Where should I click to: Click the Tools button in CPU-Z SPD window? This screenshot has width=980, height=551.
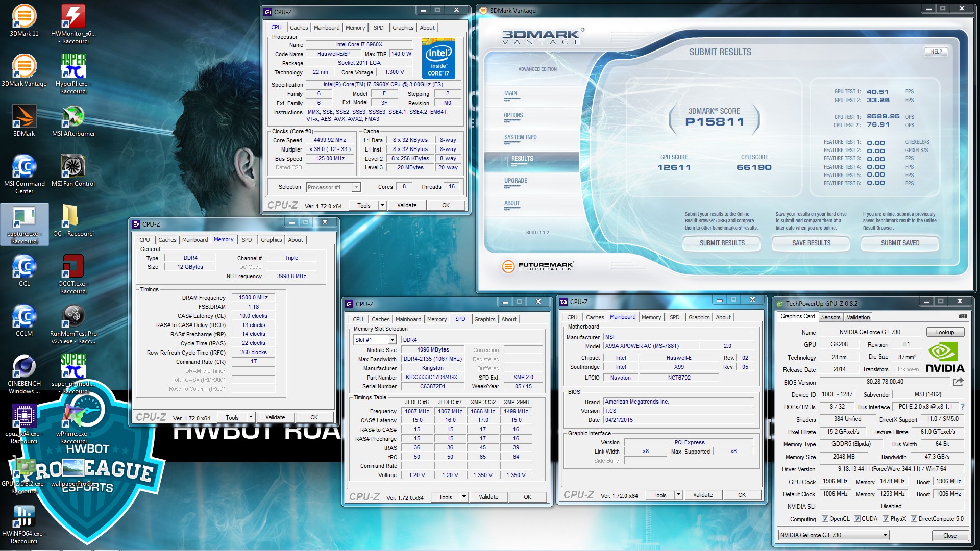[x=445, y=497]
